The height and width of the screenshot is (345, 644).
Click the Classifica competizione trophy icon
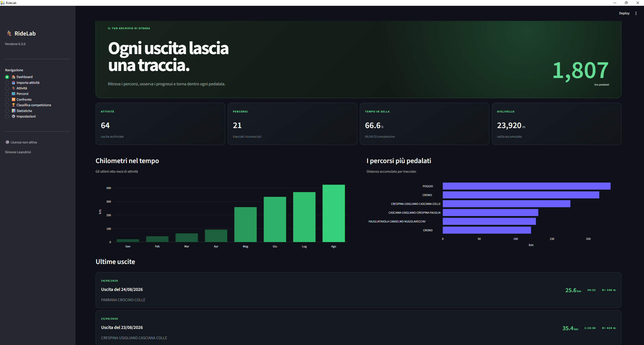14,105
